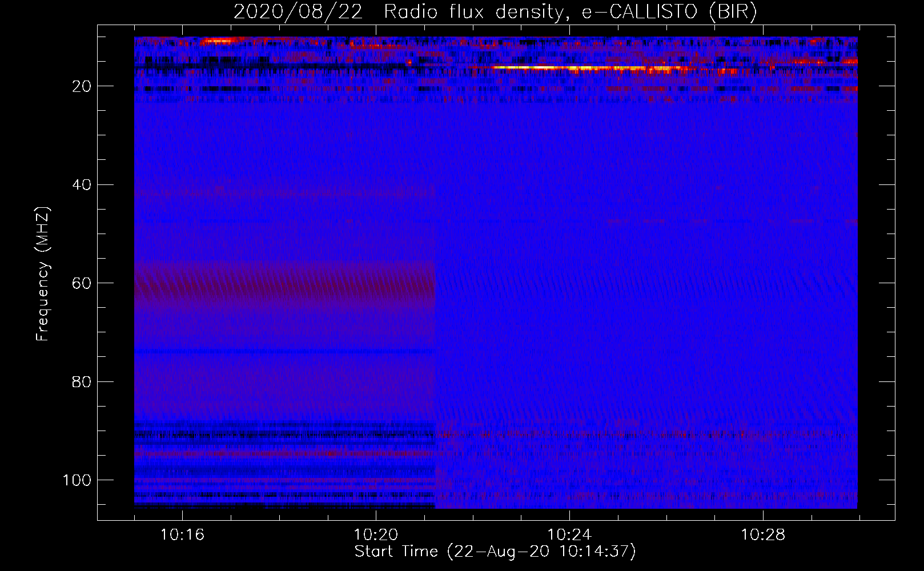Viewport: 924px width, 571px height.
Task: Click the 10:24 time tick label
Action: click(x=569, y=535)
